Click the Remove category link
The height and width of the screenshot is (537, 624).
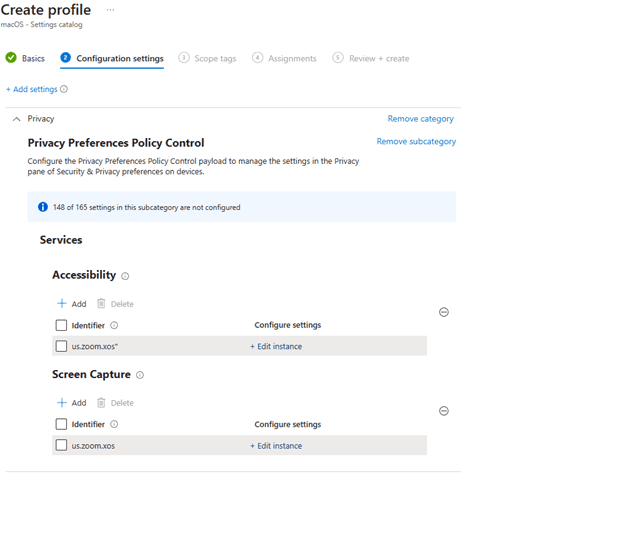pos(420,119)
